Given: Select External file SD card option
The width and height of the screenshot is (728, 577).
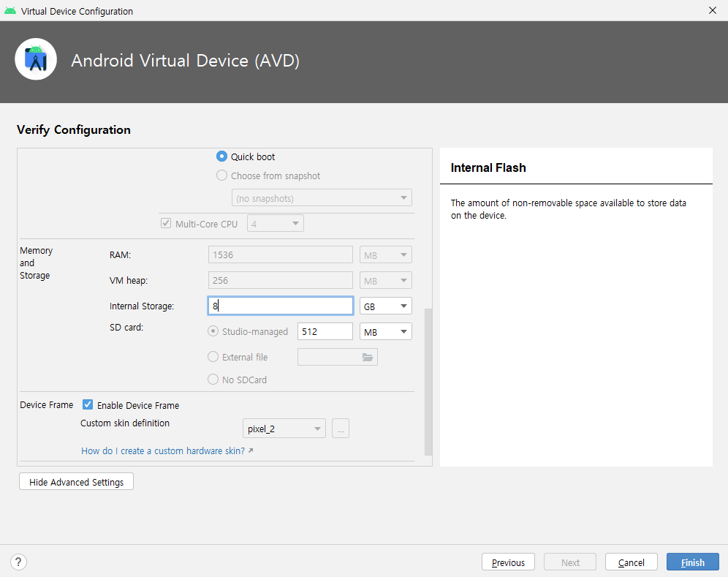Looking at the screenshot, I should click(213, 357).
